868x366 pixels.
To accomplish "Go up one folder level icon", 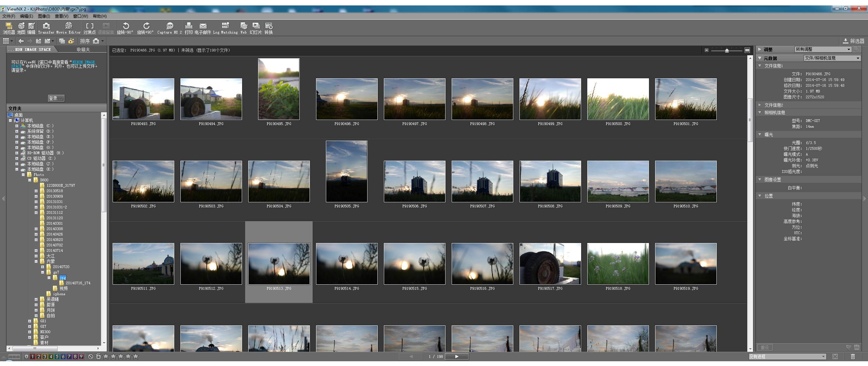I will (x=39, y=41).
